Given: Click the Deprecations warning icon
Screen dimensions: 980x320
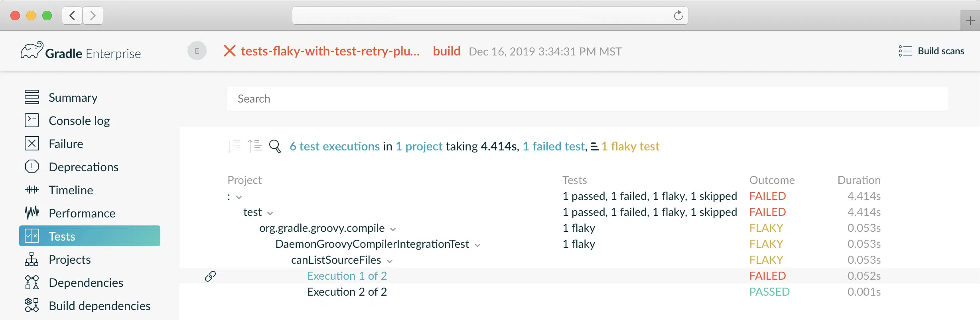Looking at the screenshot, I should tap(32, 166).
